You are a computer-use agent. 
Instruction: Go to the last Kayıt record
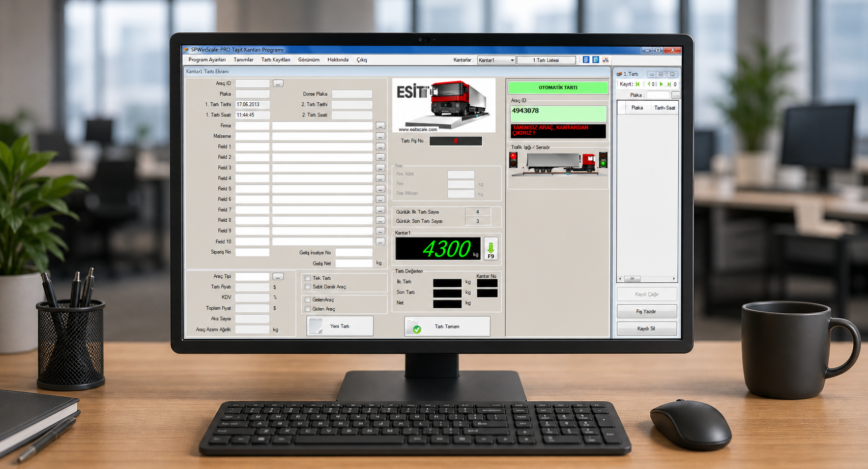pyautogui.click(x=669, y=84)
